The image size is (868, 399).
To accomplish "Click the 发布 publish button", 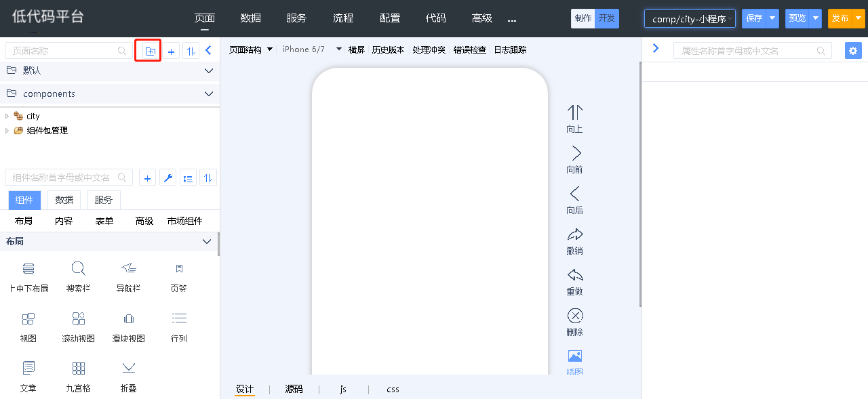I will (x=840, y=18).
